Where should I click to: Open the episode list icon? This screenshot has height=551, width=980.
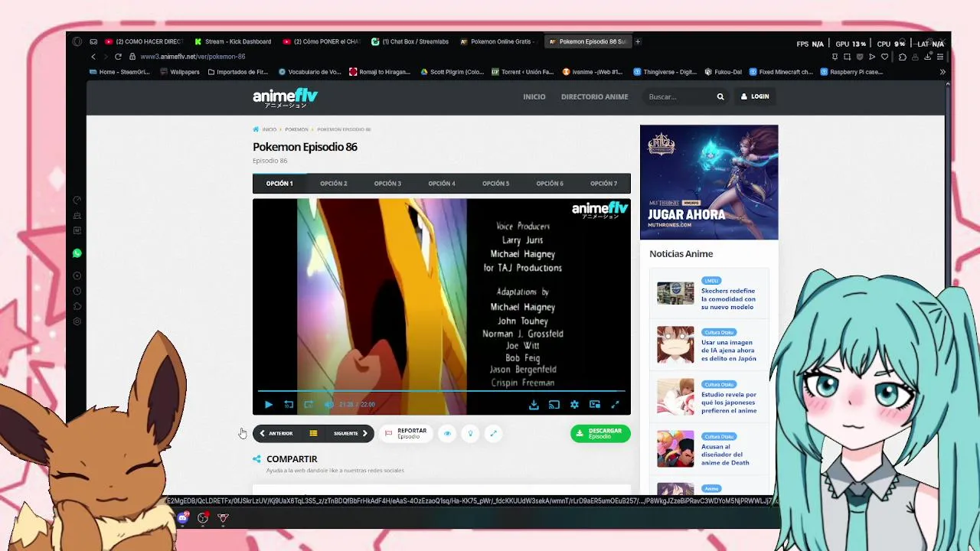tap(313, 433)
